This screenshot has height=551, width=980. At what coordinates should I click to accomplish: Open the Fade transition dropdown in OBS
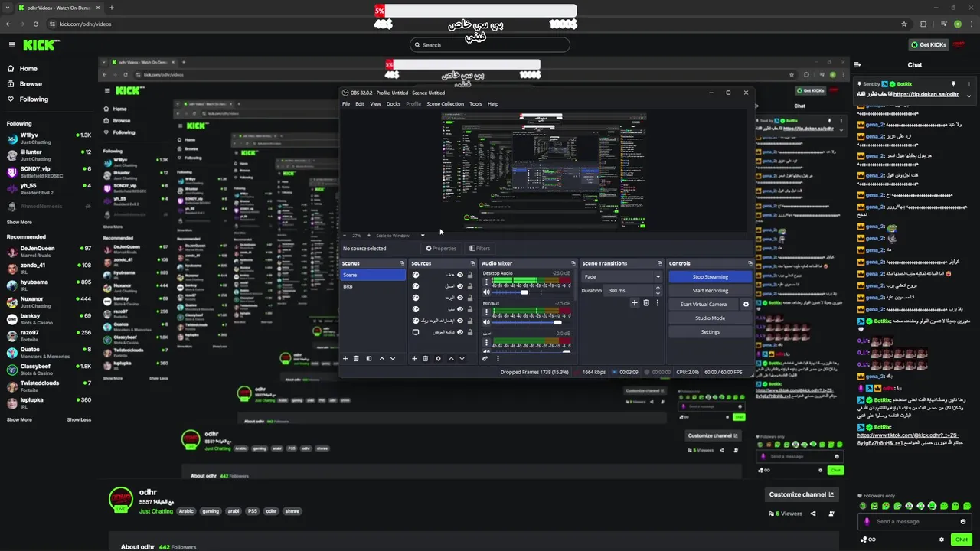click(x=622, y=276)
